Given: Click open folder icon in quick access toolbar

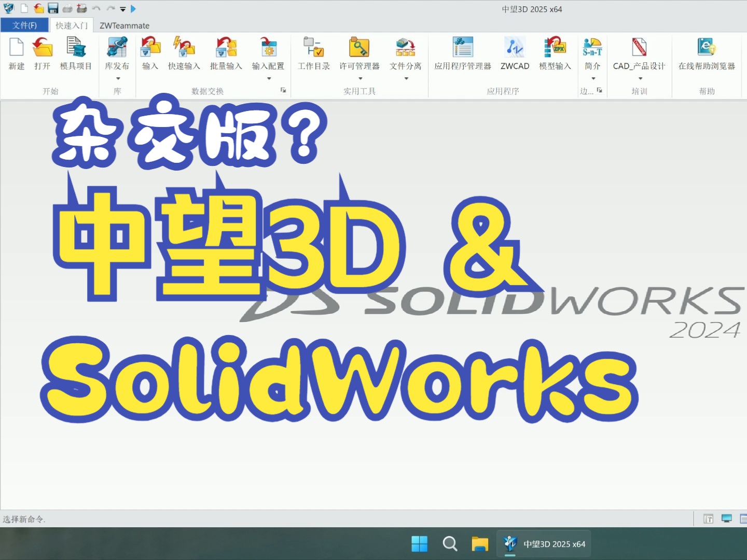Looking at the screenshot, I should pos(38,8).
